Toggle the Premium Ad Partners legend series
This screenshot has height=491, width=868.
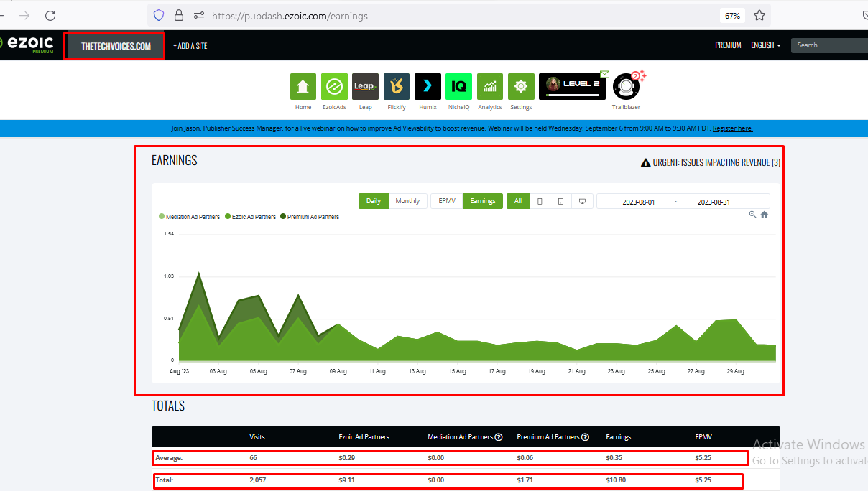(309, 217)
